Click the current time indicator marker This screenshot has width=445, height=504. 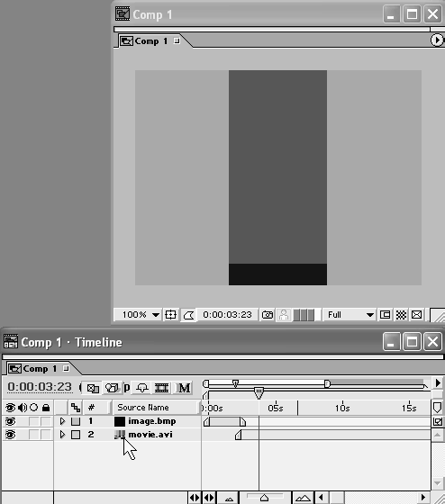tap(259, 392)
